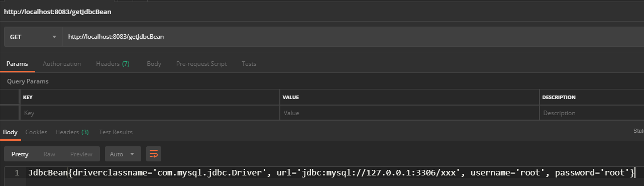The image size is (644, 186).
Task: Click the VALUE column header
Action: pyautogui.click(x=291, y=98)
